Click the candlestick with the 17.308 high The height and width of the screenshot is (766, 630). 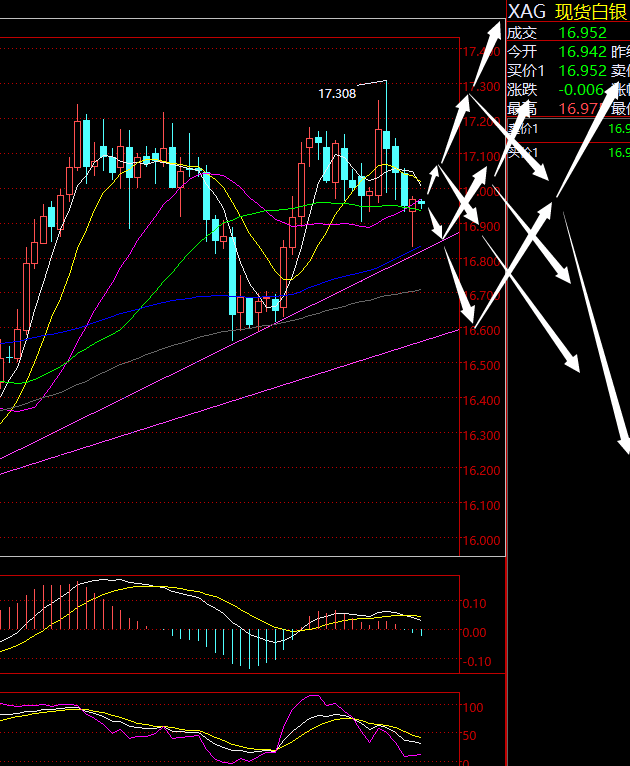click(x=386, y=139)
